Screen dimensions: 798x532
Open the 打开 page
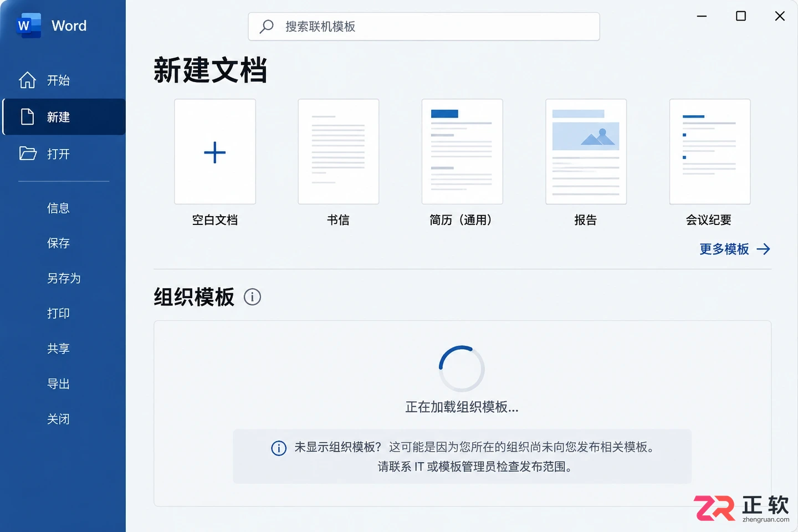tap(64, 154)
